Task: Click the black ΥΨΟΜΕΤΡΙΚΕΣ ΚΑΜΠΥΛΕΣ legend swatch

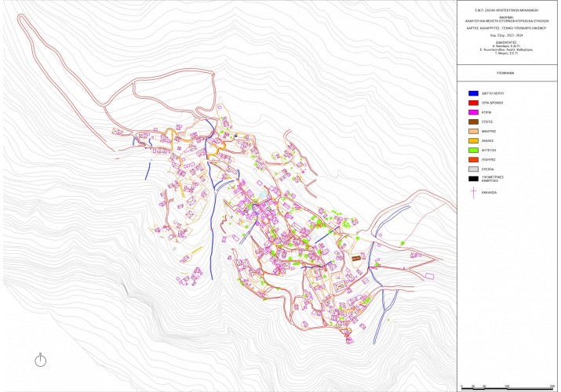Action: point(473,179)
